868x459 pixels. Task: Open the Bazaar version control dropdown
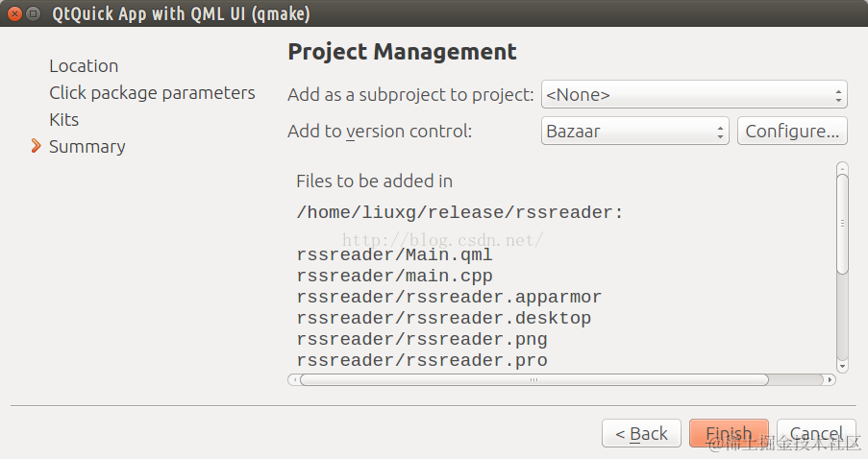(x=634, y=132)
